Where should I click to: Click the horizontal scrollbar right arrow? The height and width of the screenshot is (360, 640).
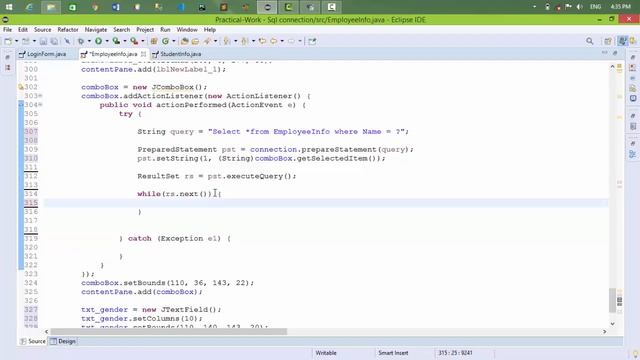pos(604,332)
